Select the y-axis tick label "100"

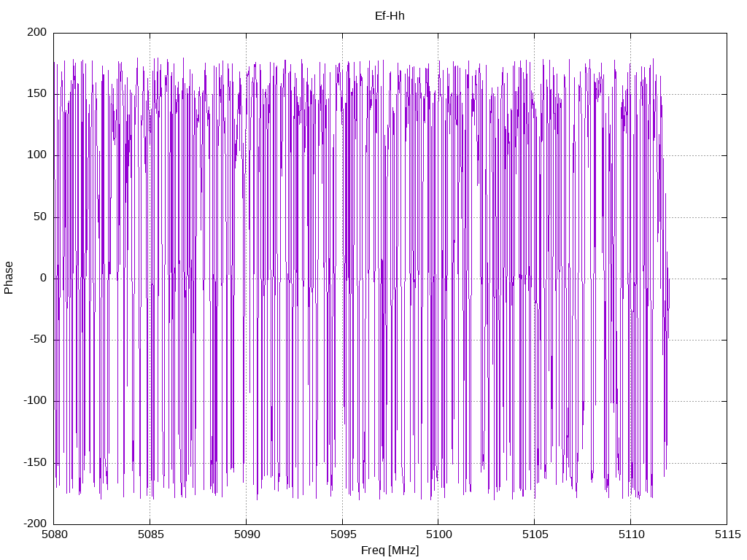pyautogui.click(x=37, y=155)
